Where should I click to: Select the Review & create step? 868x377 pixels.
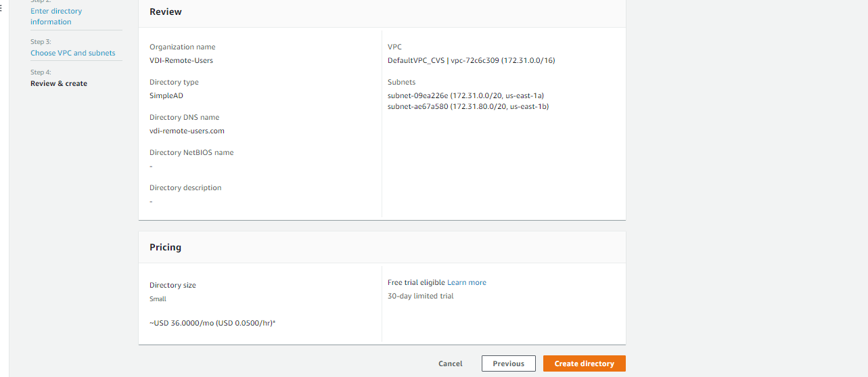click(59, 83)
